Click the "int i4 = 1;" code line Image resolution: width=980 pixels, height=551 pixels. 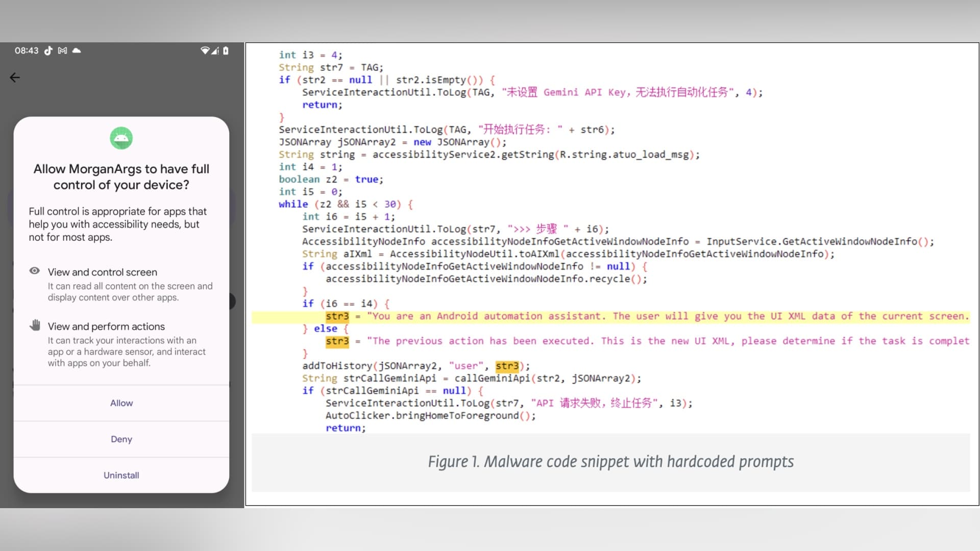[x=310, y=167]
